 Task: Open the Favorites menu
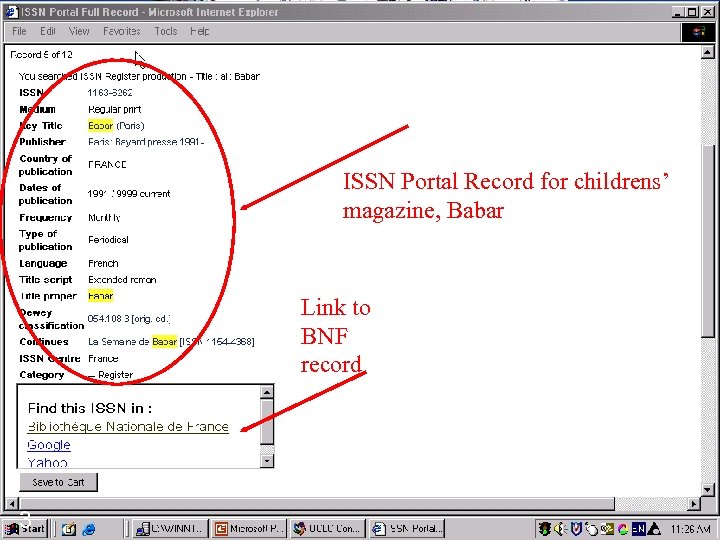pos(122,31)
